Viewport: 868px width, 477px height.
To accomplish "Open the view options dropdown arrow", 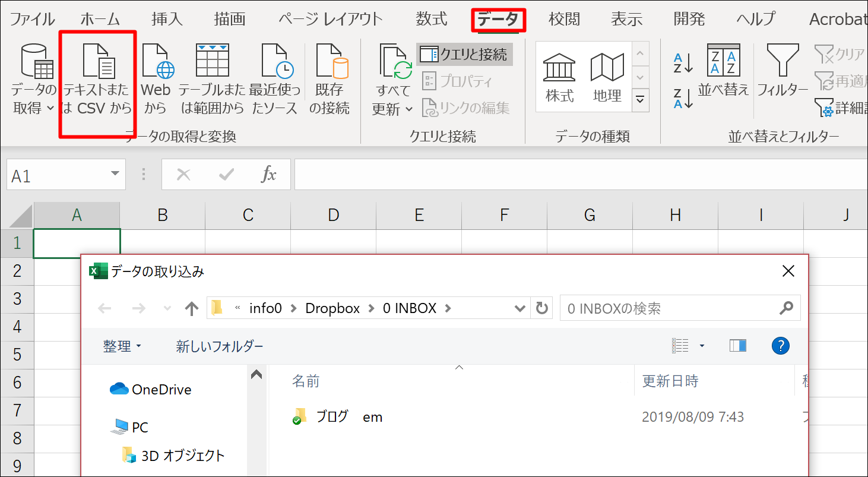I will click(x=702, y=346).
